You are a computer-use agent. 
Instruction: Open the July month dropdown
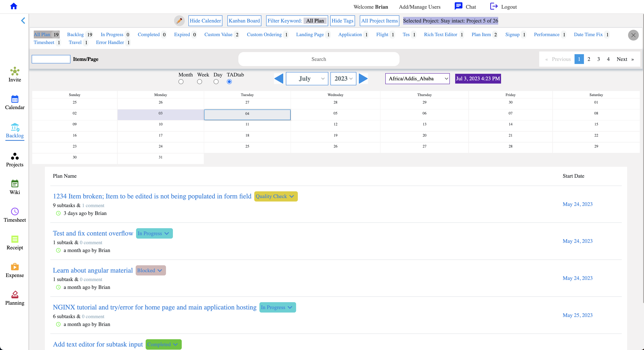pos(307,79)
